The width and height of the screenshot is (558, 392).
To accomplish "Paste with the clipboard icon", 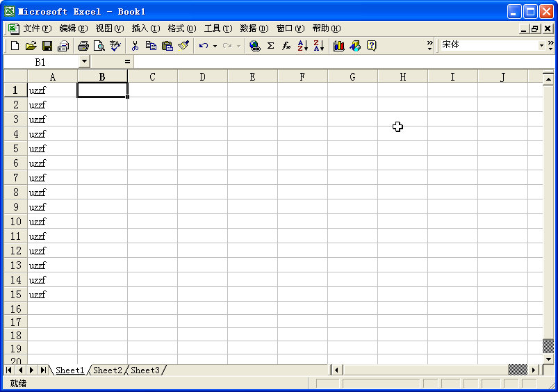I will pyautogui.click(x=167, y=46).
